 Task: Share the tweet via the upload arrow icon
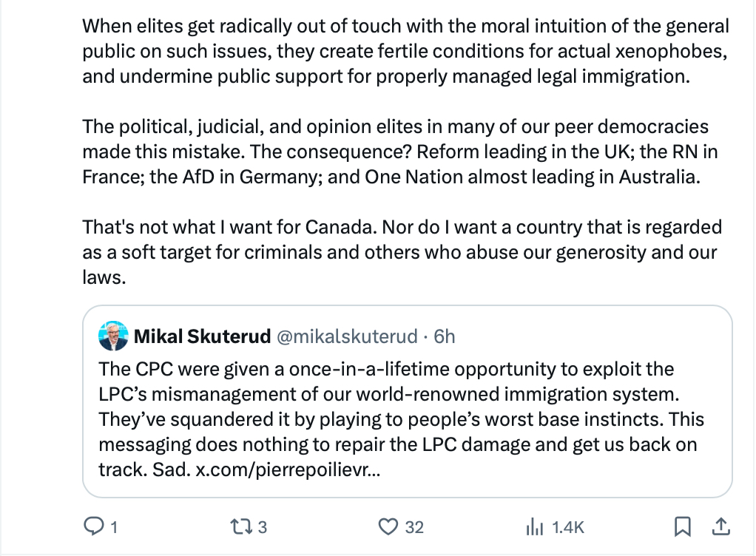click(x=721, y=526)
